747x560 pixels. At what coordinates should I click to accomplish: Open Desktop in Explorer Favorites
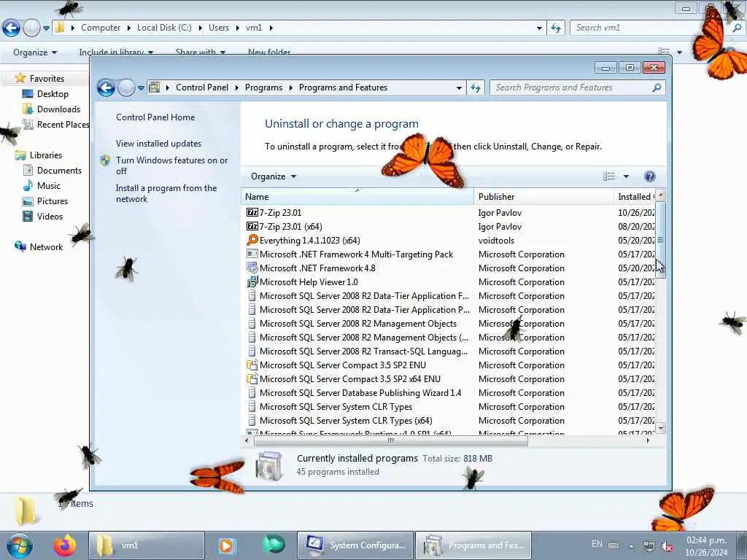click(53, 94)
